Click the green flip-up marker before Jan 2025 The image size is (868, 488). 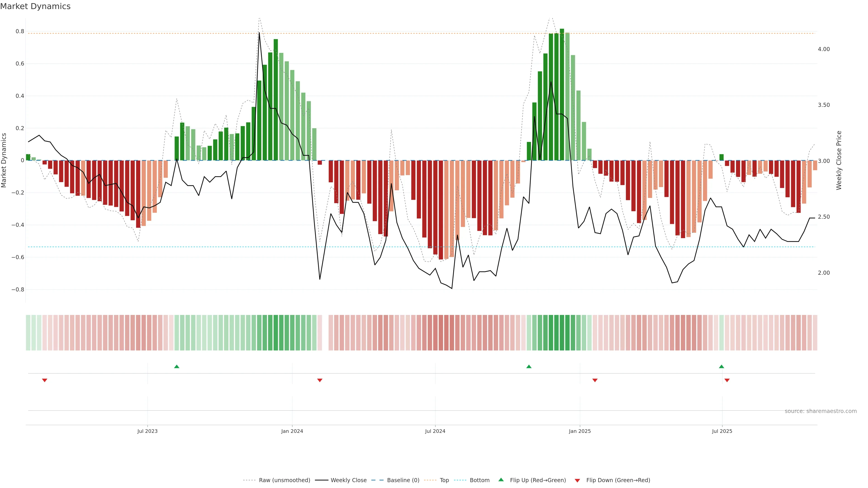coord(529,366)
